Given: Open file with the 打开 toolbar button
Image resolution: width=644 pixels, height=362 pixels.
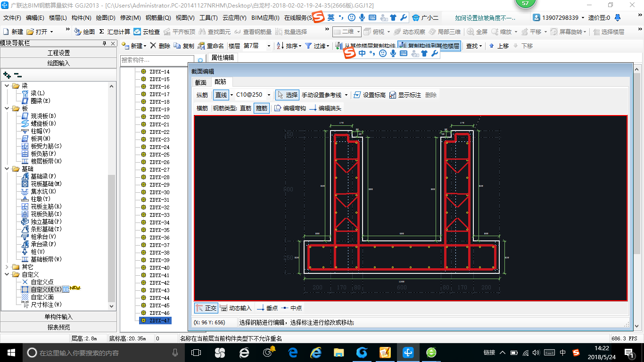Looking at the screenshot, I should point(38,32).
